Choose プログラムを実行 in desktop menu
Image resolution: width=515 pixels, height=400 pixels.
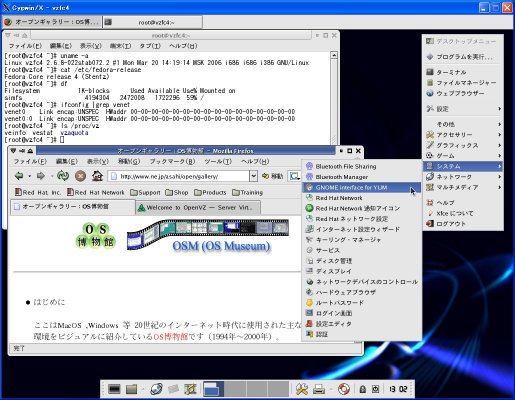[463, 57]
